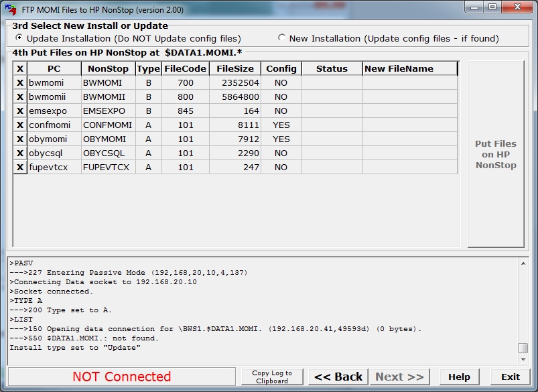Screen dimensions: 538x392
Task: Select Update Installation radio button
Action: 19,38
